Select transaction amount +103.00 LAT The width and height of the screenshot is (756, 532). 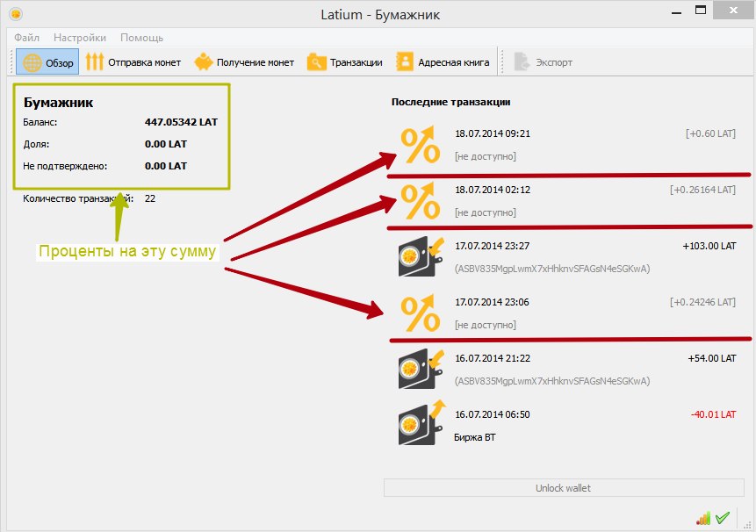709,246
